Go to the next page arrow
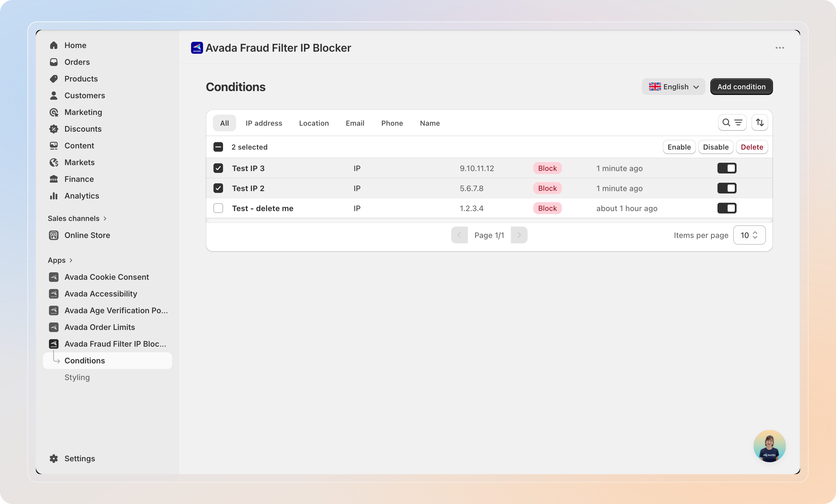The image size is (836, 504). pos(519,235)
